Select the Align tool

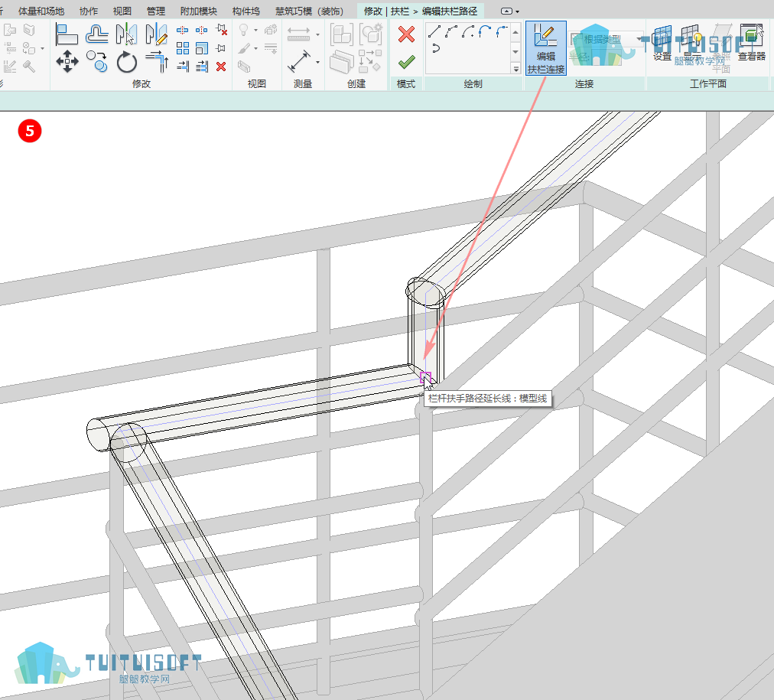pos(67,34)
